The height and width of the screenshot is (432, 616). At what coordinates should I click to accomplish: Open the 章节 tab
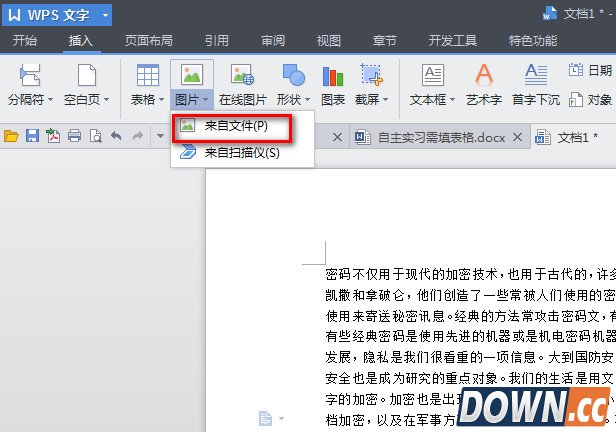point(385,40)
